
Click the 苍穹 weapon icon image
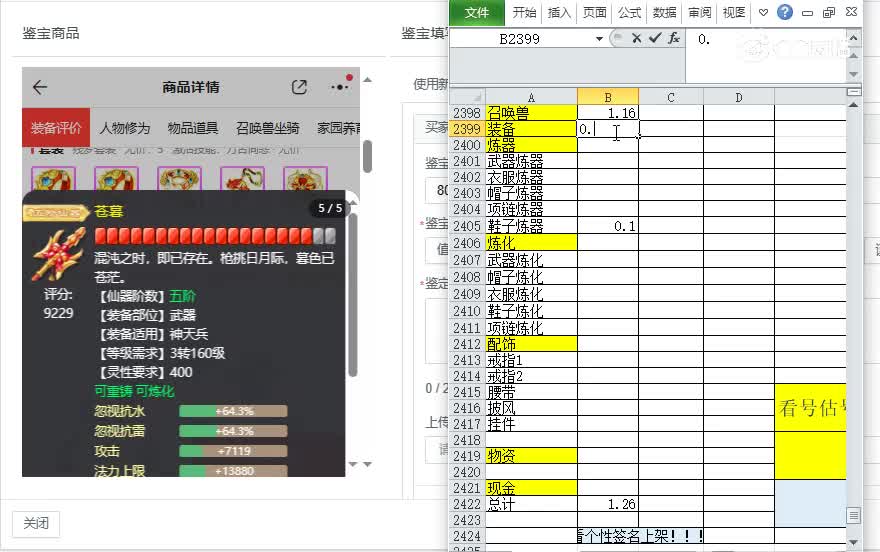click(59, 254)
